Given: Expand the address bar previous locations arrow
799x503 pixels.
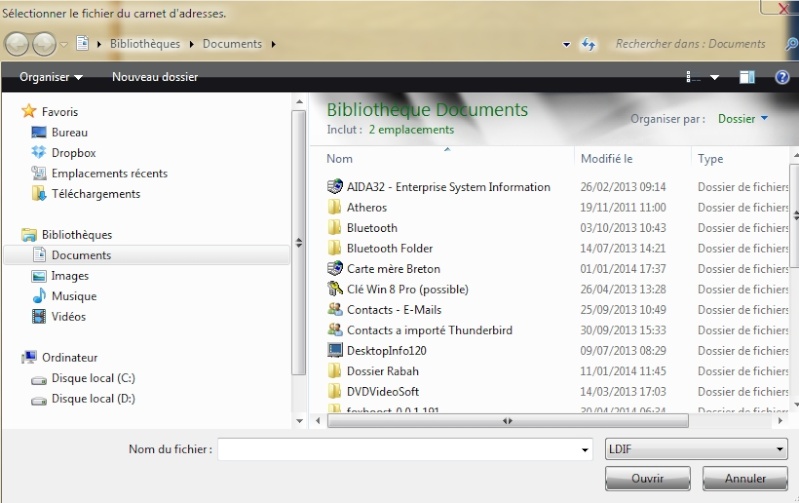Looking at the screenshot, I should tap(566, 45).
